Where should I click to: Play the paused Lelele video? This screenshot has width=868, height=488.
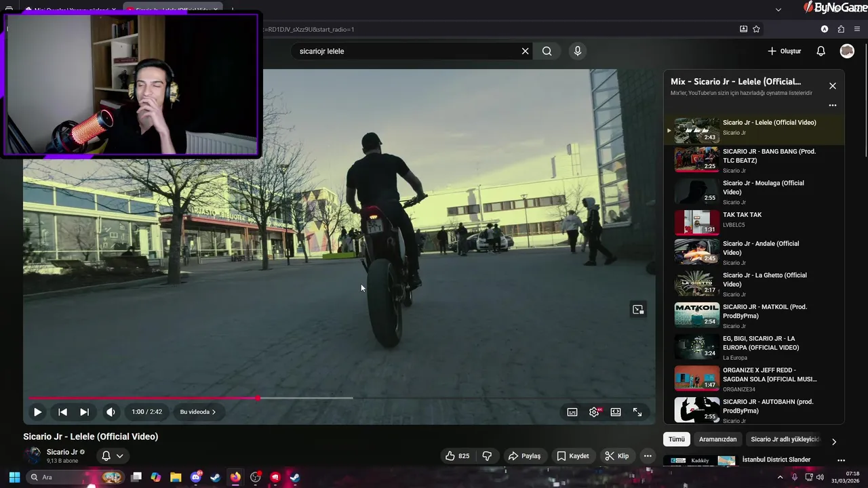(37, 411)
